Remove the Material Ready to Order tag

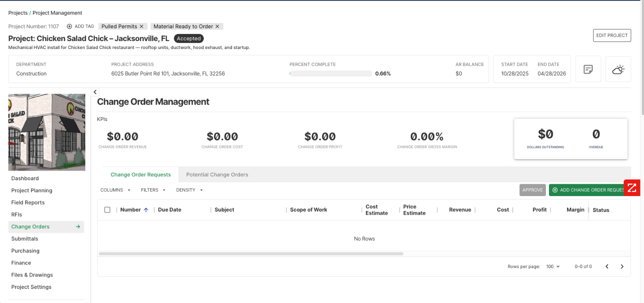point(217,27)
